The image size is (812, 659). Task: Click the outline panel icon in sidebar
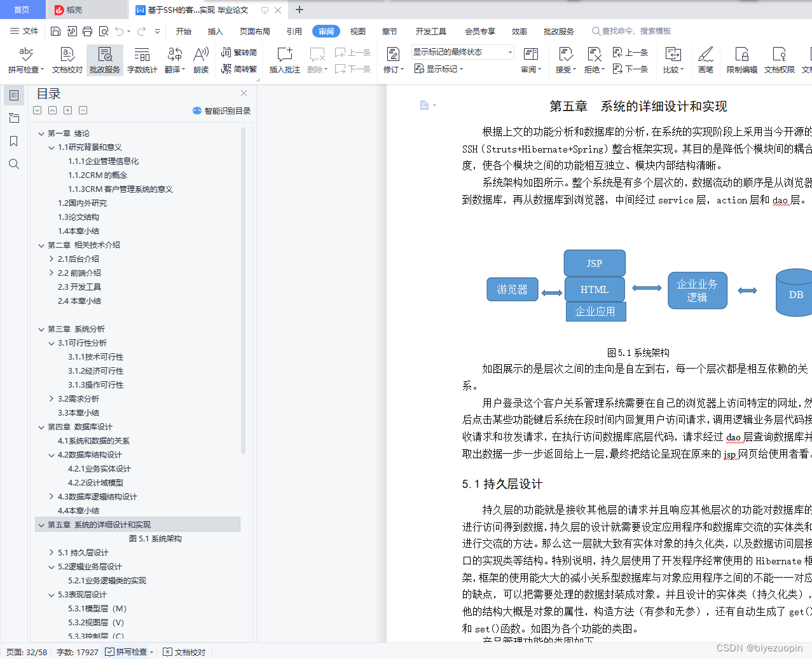coord(14,95)
